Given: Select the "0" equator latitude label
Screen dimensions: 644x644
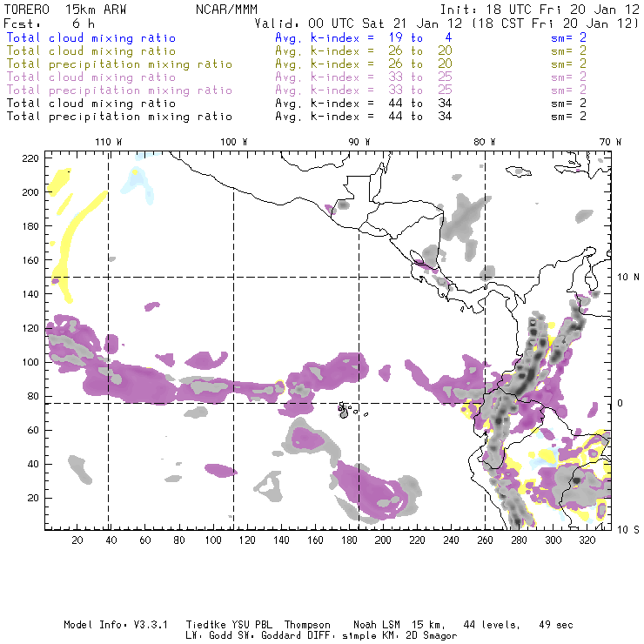Looking at the screenshot, I should (x=620, y=403).
